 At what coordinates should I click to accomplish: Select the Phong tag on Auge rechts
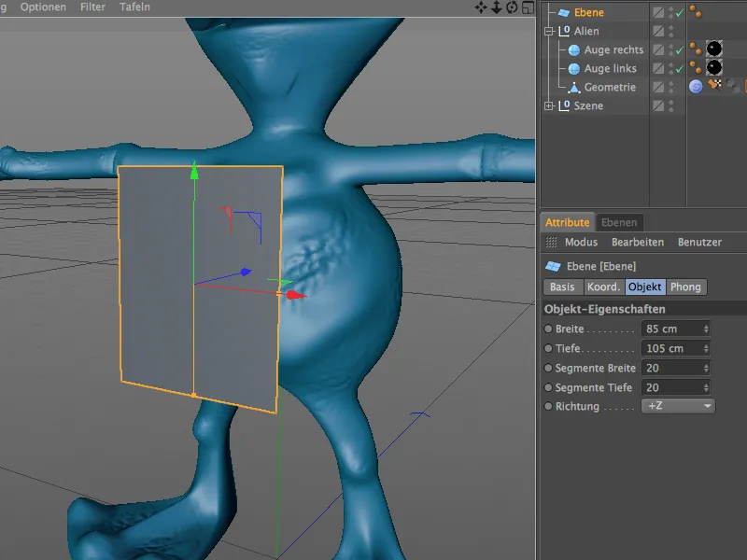pos(696,49)
